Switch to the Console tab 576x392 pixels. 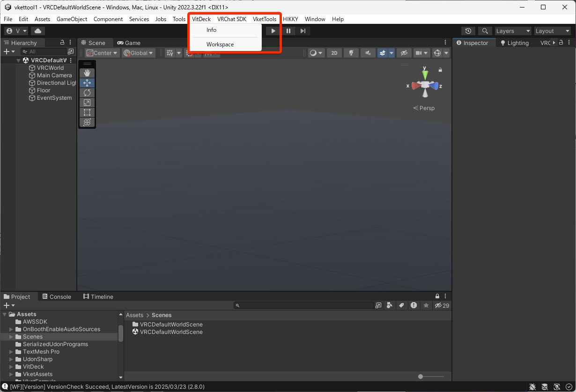click(x=56, y=296)
